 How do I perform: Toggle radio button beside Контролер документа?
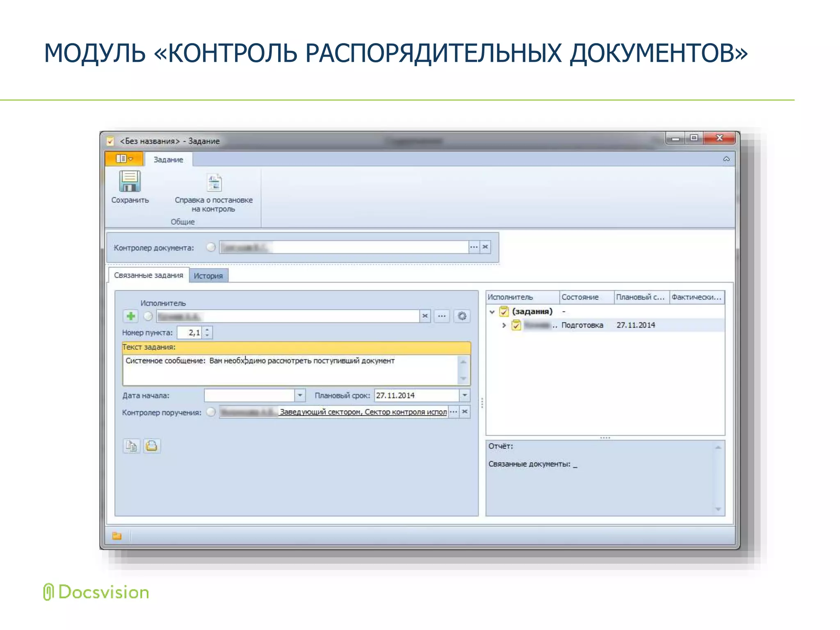pyautogui.click(x=211, y=247)
